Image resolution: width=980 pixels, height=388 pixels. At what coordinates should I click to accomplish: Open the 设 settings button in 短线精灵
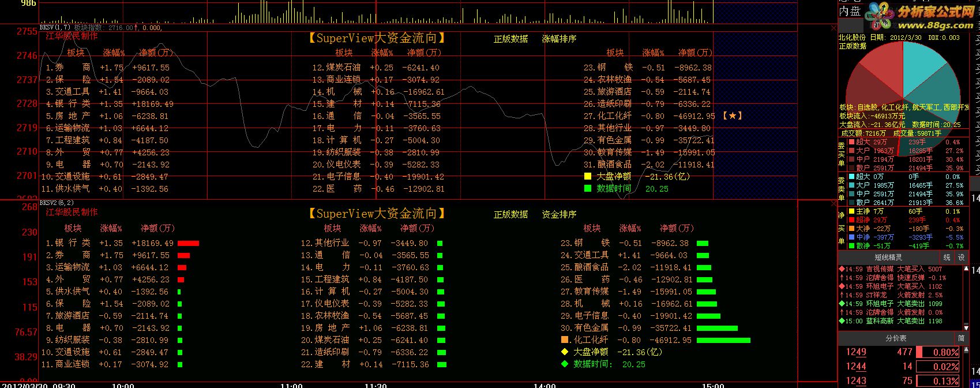pyautogui.click(x=961, y=258)
